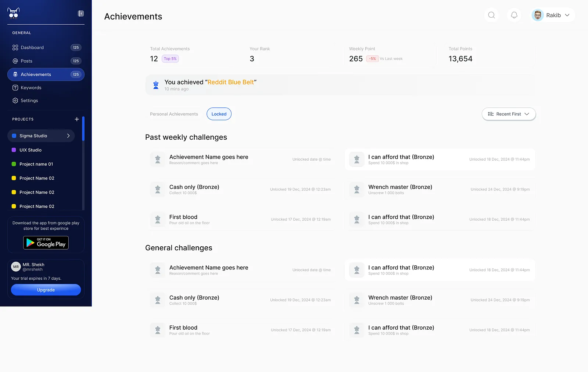Click "Past weekly challenges" heading
588x372 pixels.
[x=186, y=137]
